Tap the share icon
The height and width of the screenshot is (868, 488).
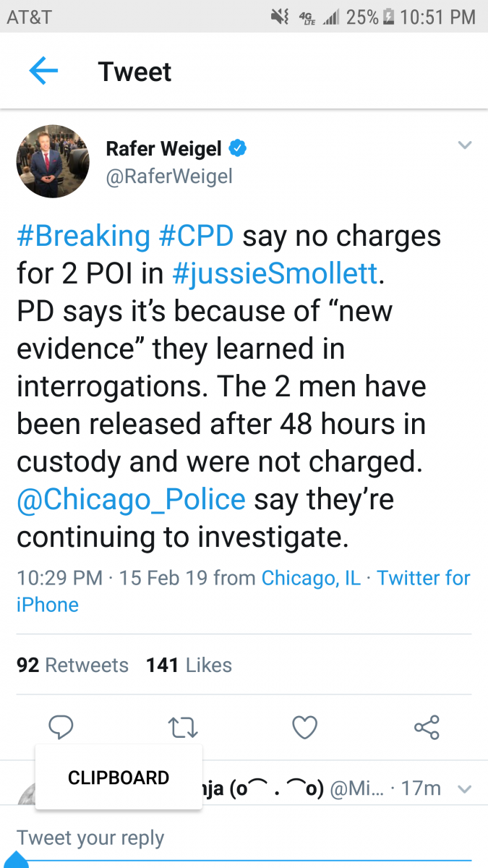click(427, 727)
